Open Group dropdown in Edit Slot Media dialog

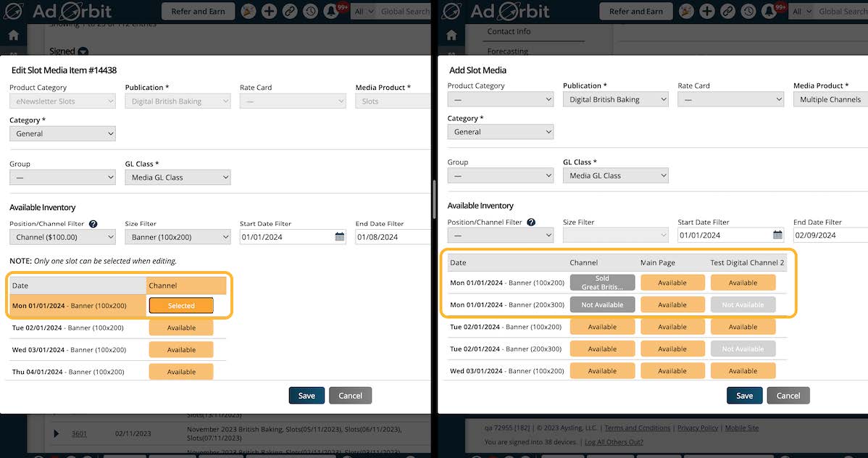point(62,178)
